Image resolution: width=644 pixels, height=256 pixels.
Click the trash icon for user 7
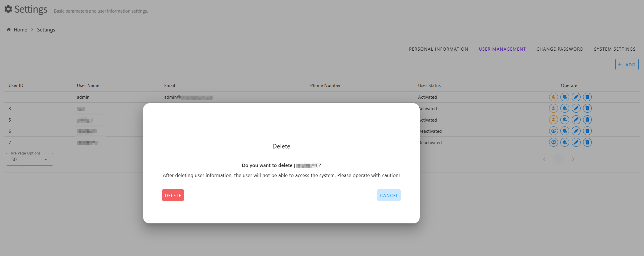[x=587, y=142]
